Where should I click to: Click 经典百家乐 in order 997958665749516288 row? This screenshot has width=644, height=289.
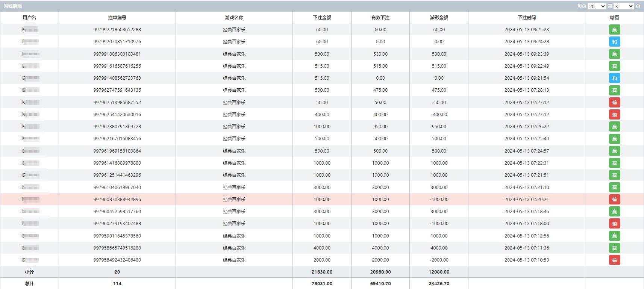point(234,248)
